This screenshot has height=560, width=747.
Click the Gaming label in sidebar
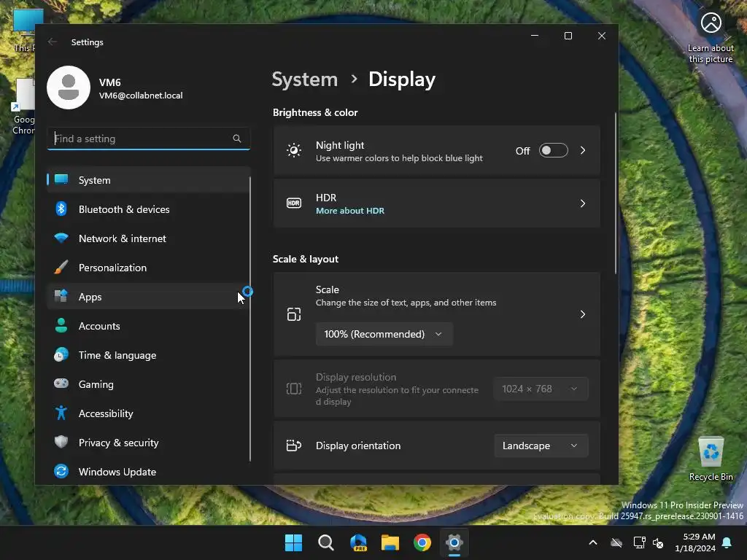96,384
